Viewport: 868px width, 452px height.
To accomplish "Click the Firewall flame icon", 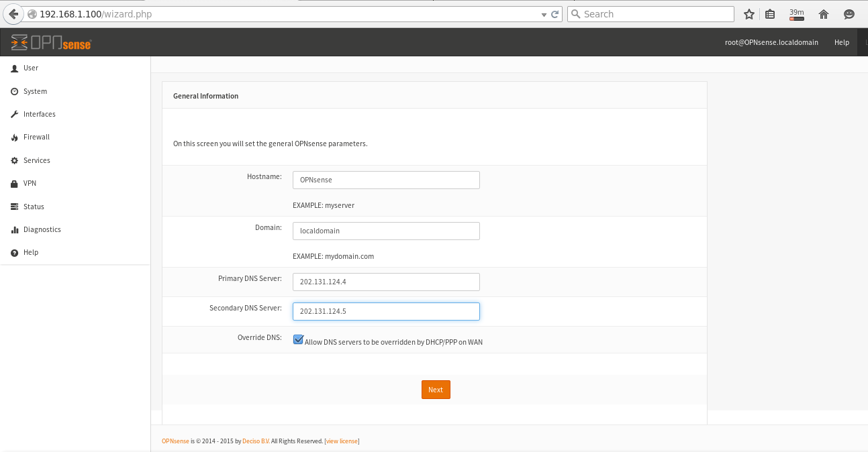I will click(x=14, y=137).
